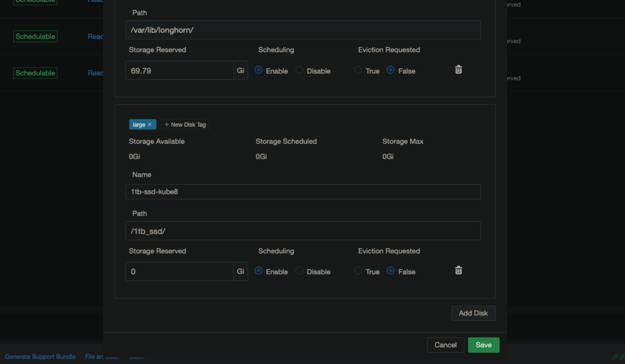Click the /var/lib/longhorn/ Path field

303,30
